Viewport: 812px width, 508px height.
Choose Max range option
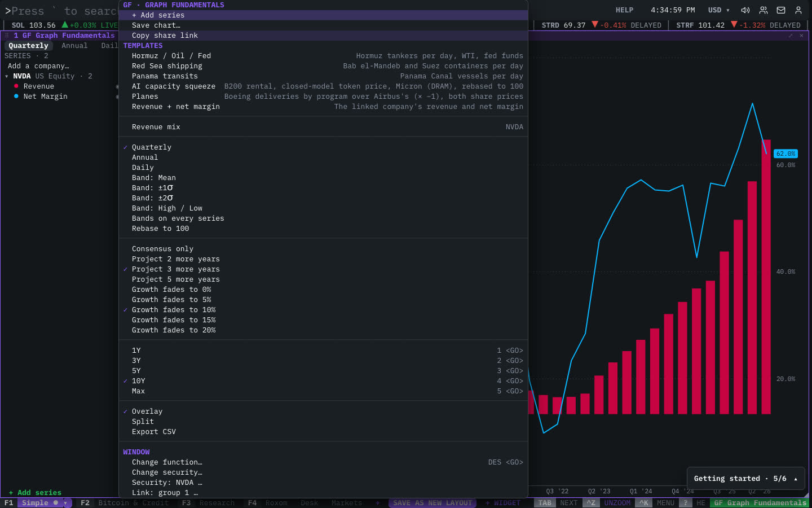pyautogui.click(x=323, y=391)
